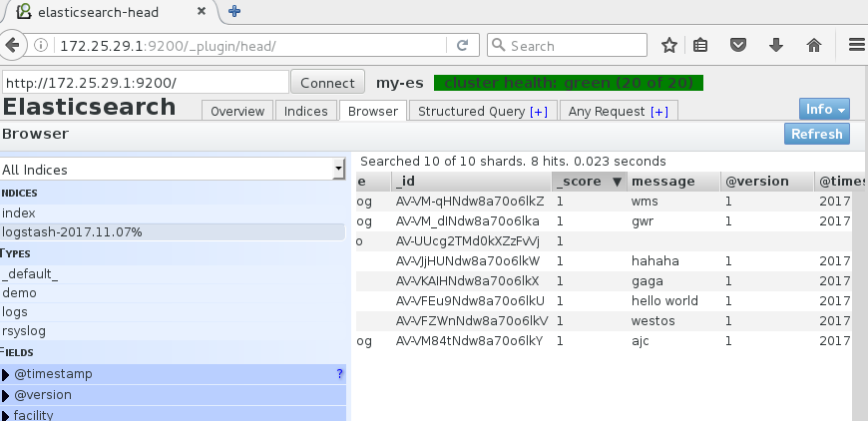Close the elasticsearch-head browser tab
Screen dimensions: 868x421
click(202, 11)
